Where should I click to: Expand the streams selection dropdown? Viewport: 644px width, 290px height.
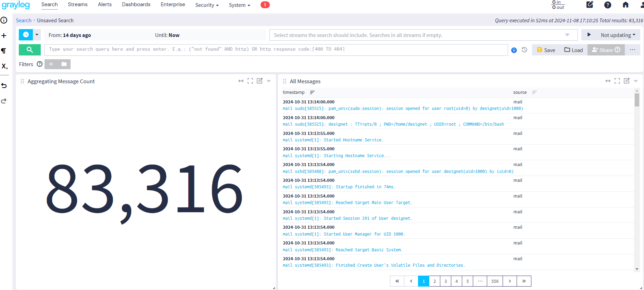[x=567, y=35]
